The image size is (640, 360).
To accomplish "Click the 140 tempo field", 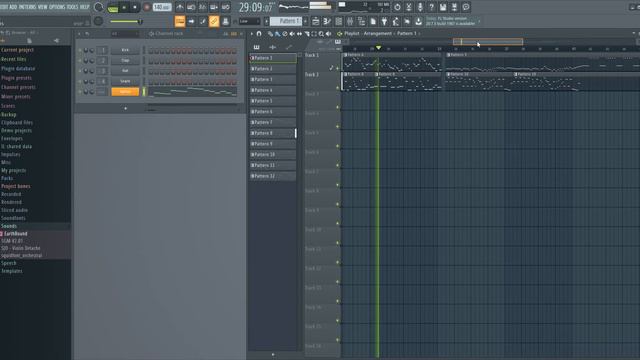I will click(x=162, y=7).
